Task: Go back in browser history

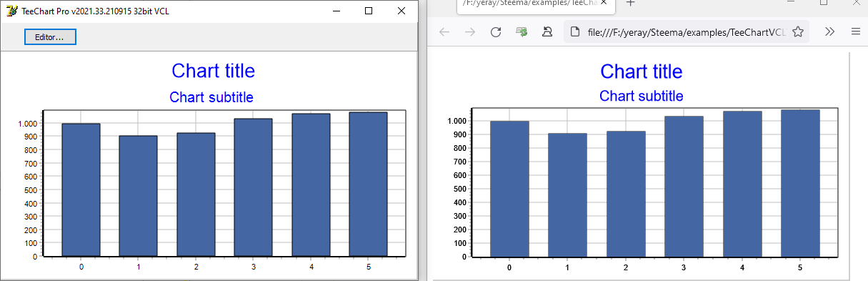Action: point(444,32)
